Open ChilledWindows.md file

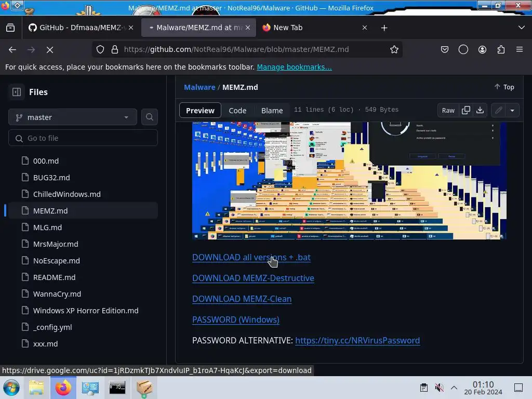pyautogui.click(x=83, y=194)
